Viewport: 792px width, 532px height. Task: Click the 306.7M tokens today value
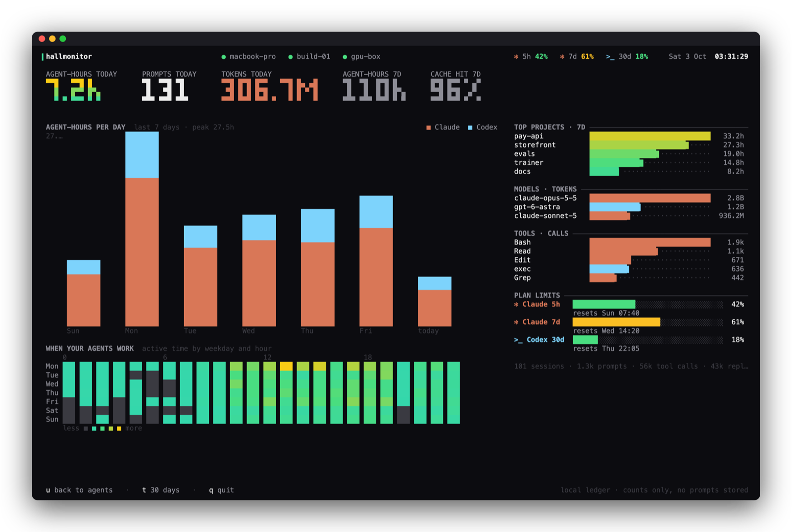coord(270,91)
